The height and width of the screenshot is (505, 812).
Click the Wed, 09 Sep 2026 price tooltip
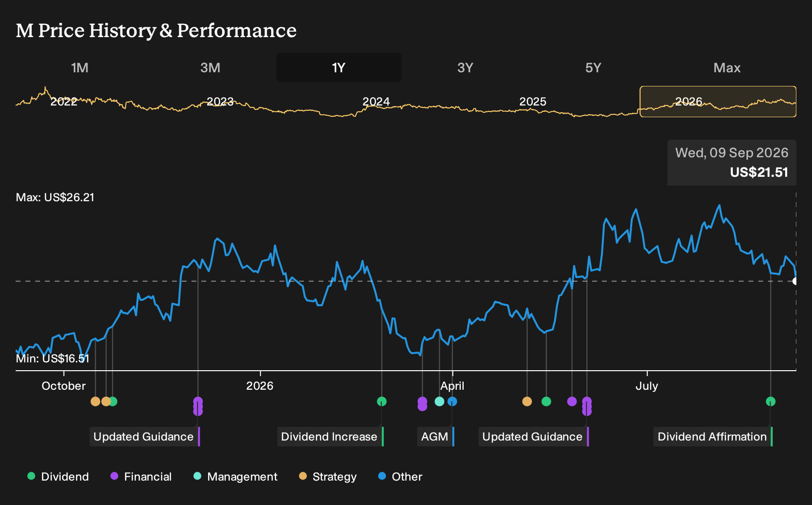click(732, 163)
